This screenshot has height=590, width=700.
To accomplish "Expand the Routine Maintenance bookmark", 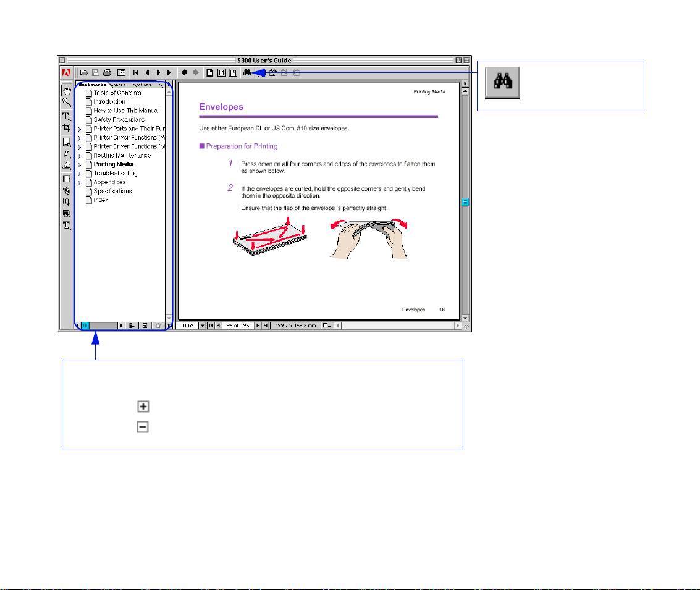I will point(79,156).
